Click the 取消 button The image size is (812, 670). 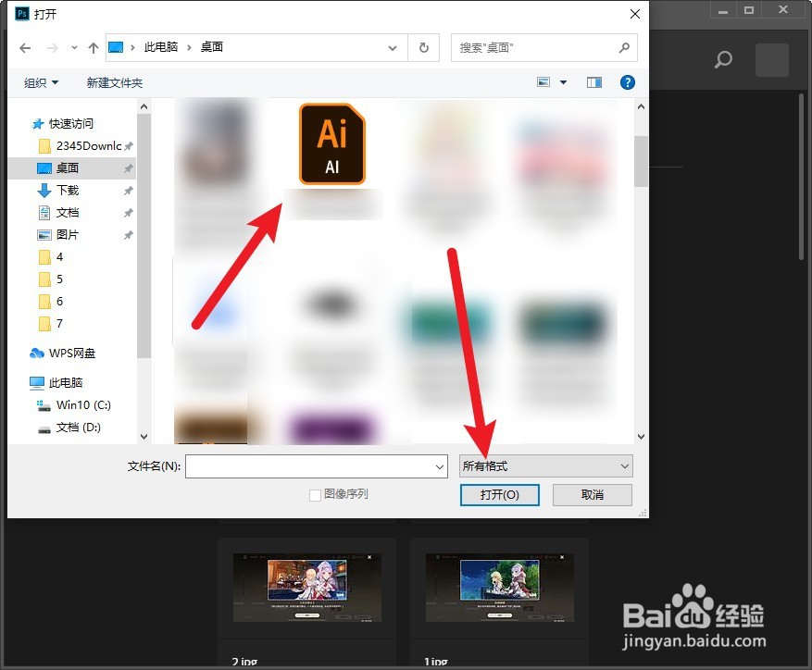pos(593,494)
